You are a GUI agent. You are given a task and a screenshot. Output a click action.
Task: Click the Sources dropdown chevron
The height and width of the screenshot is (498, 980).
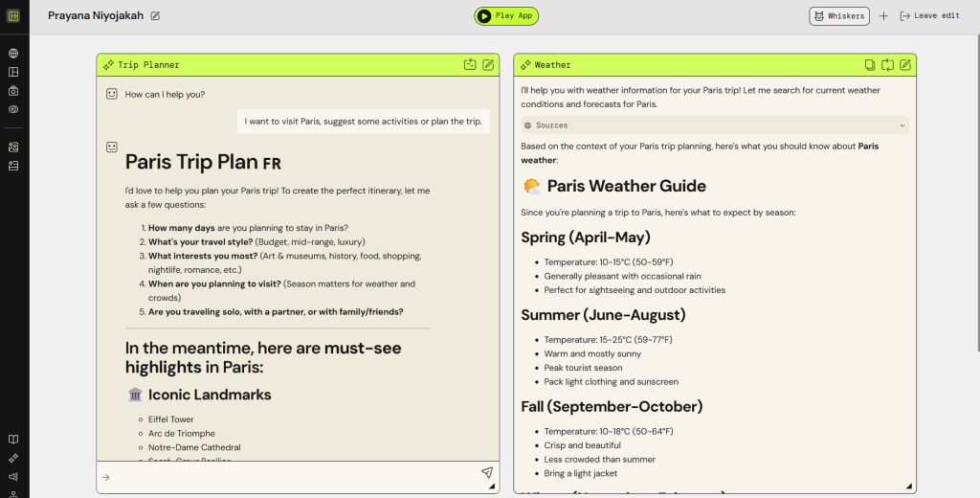coord(902,125)
